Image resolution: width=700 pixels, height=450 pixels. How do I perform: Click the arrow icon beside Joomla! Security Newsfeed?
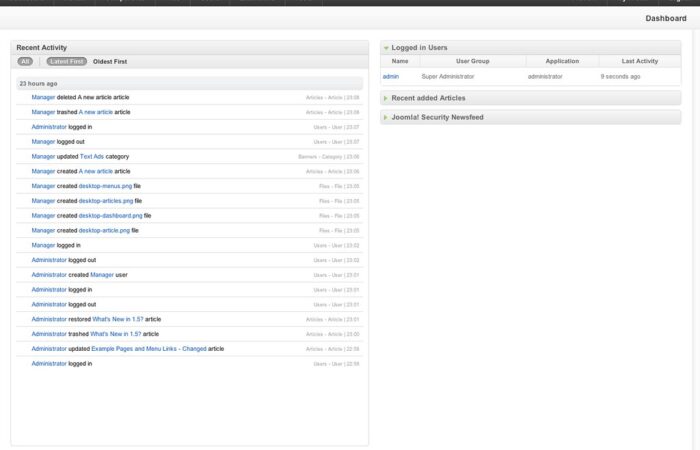(x=386, y=118)
